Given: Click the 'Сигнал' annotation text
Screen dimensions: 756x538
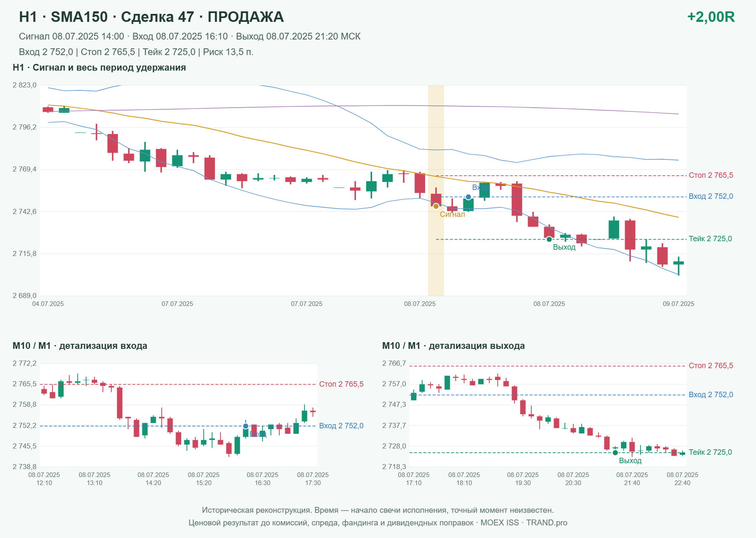Looking at the screenshot, I should (452, 214).
